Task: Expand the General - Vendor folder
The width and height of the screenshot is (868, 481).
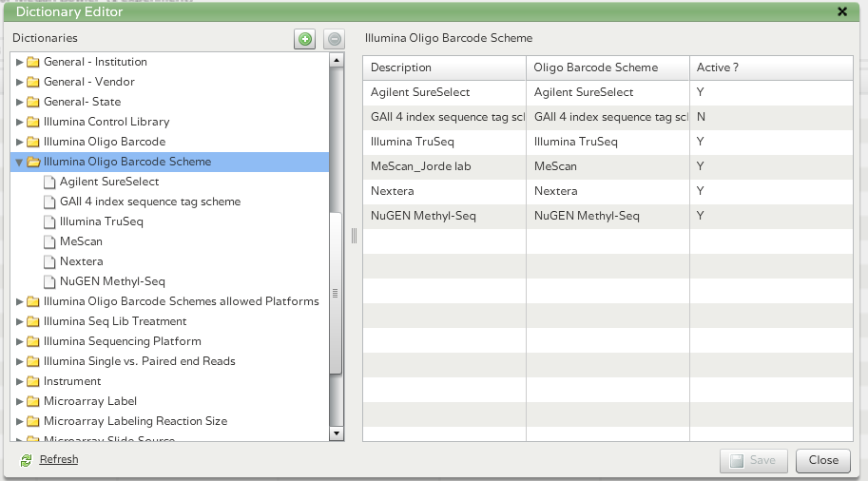Action: point(19,82)
